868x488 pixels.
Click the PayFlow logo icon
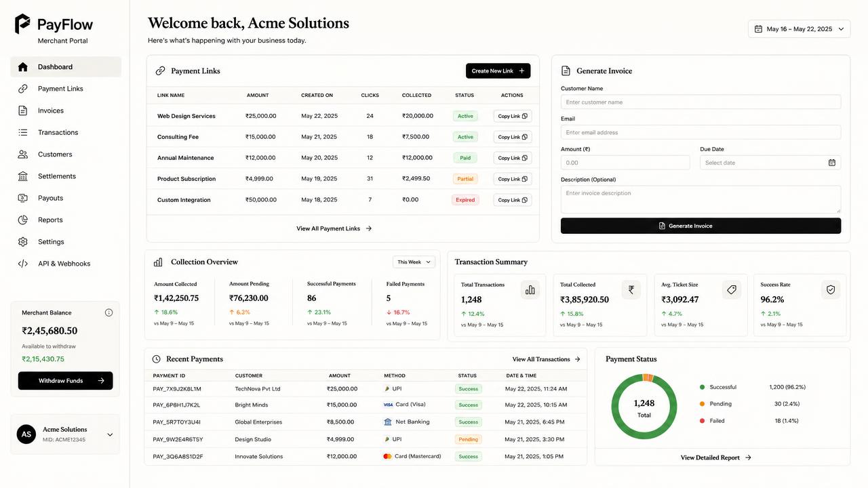click(x=22, y=24)
